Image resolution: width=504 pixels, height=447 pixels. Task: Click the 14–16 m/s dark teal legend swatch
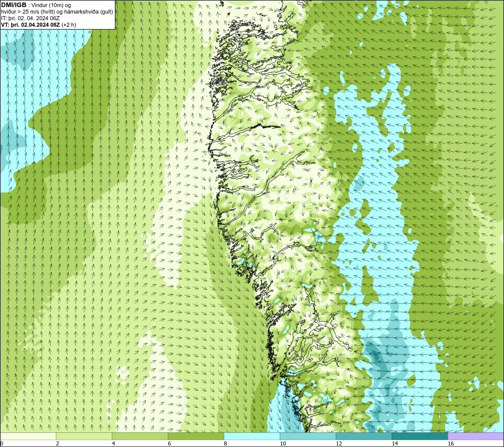420,436
